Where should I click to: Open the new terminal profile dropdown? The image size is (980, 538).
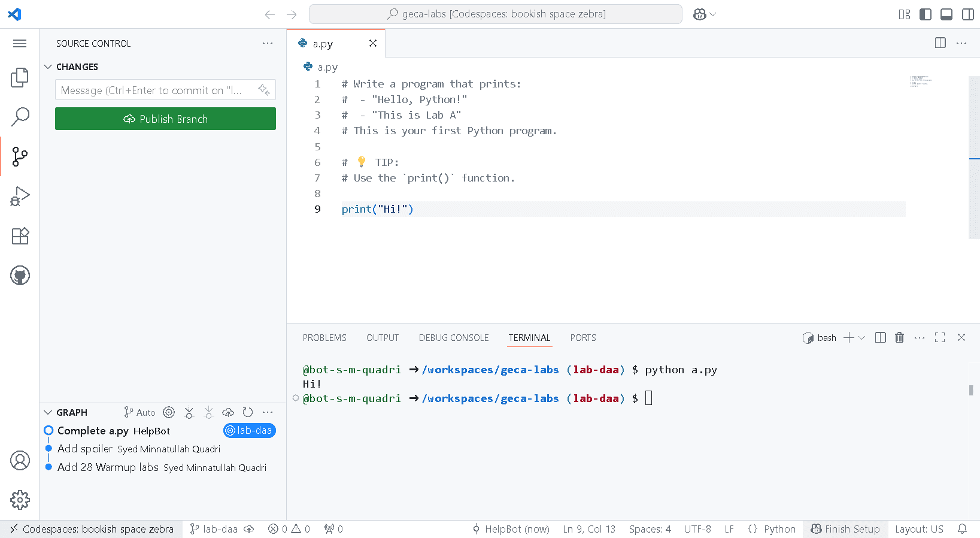(x=862, y=338)
